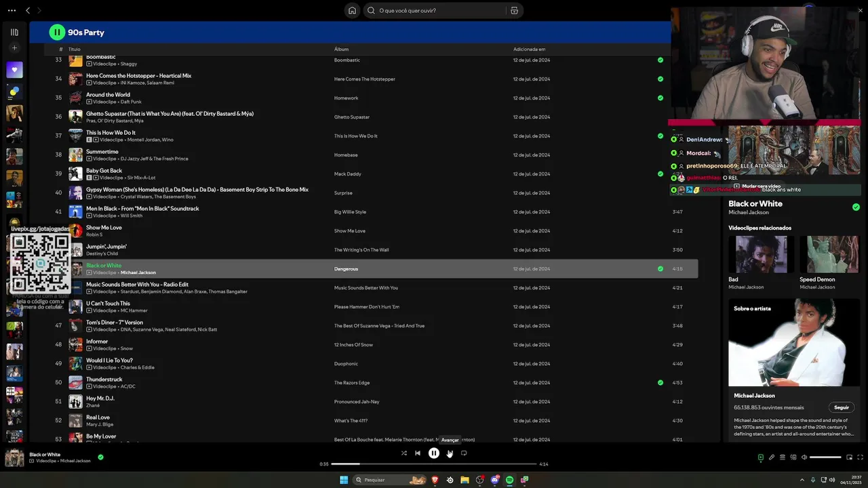The width and height of the screenshot is (868, 488).
Task: Click the Pesquisar taskbar search box
Action: click(x=390, y=480)
